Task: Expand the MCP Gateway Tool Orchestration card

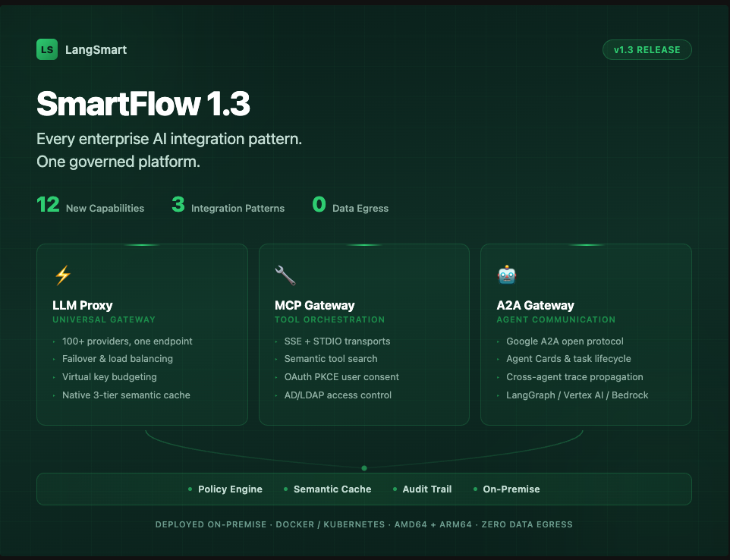Action: pyautogui.click(x=364, y=334)
